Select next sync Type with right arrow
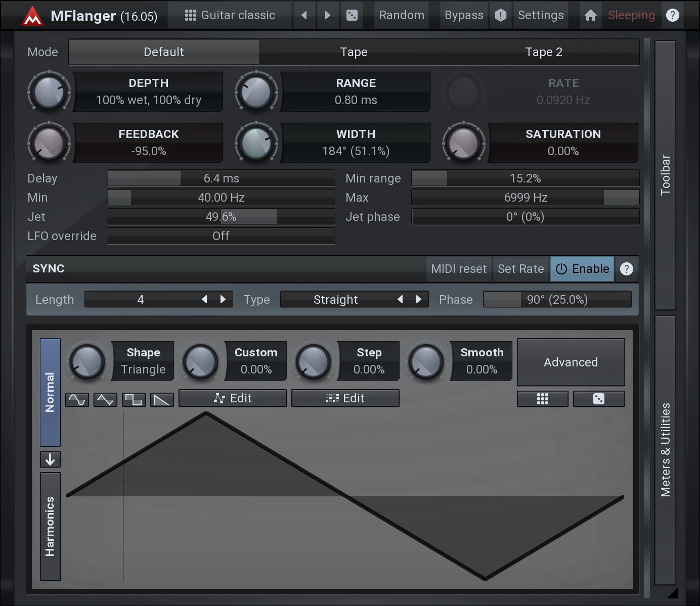The width and height of the screenshot is (700, 606). click(x=419, y=299)
